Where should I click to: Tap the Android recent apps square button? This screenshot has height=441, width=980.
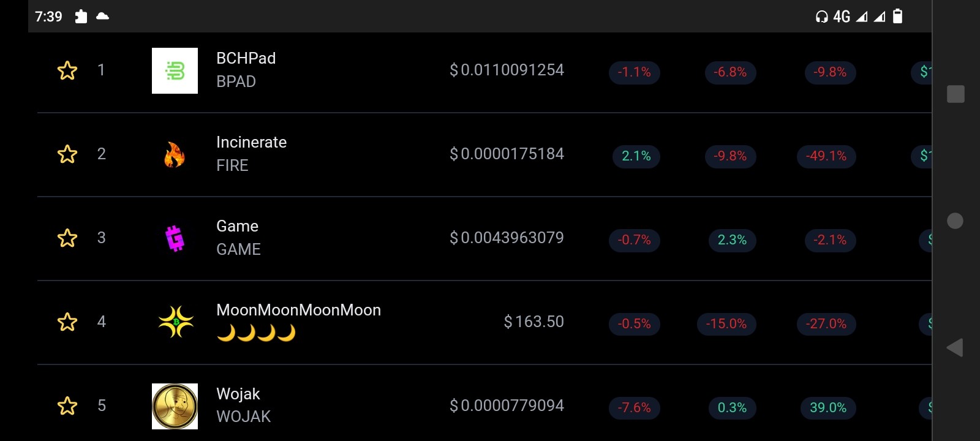[x=956, y=94]
